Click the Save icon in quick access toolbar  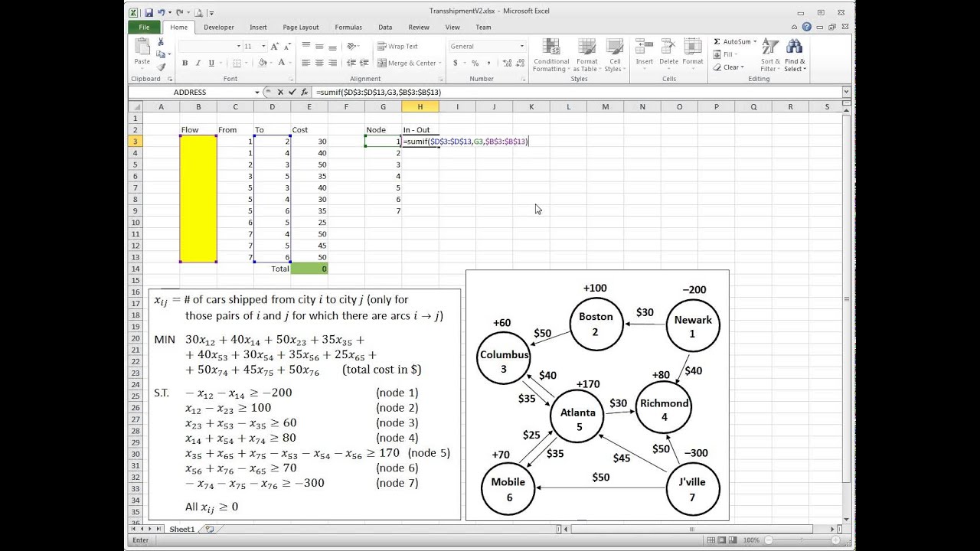tap(149, 13)
